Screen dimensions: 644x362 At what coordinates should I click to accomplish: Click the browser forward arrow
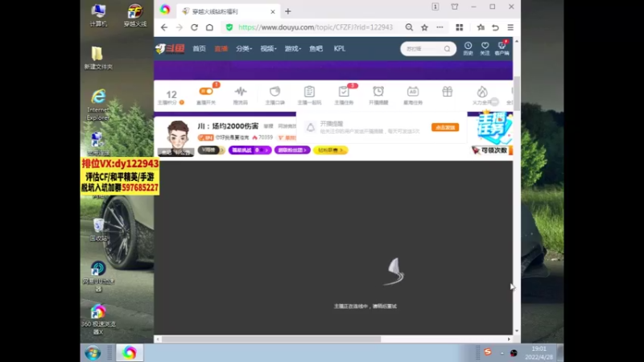pyautogui.click(x=179, y=27)
